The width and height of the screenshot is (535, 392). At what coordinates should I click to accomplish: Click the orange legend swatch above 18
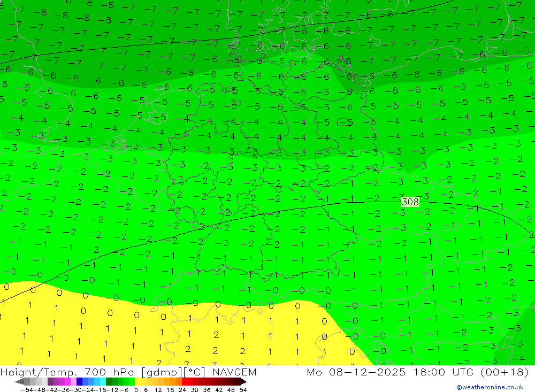pyautogui.click(x=167, y=381)
